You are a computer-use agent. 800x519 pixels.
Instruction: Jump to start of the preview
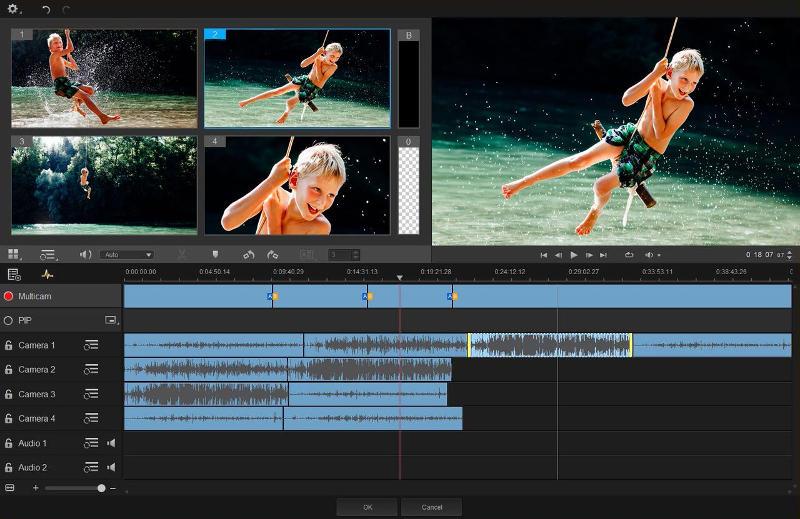[x=544, y=255]
